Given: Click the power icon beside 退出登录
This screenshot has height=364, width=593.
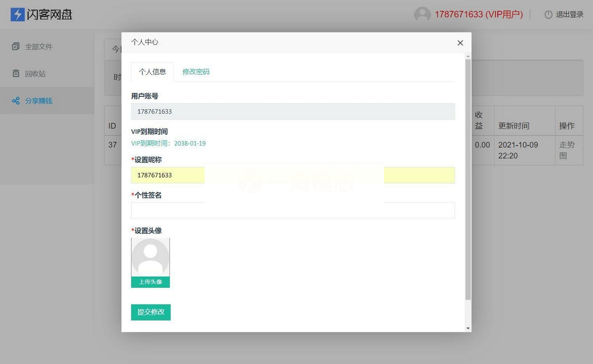Looking at the screenshot, I should point(549,14).
